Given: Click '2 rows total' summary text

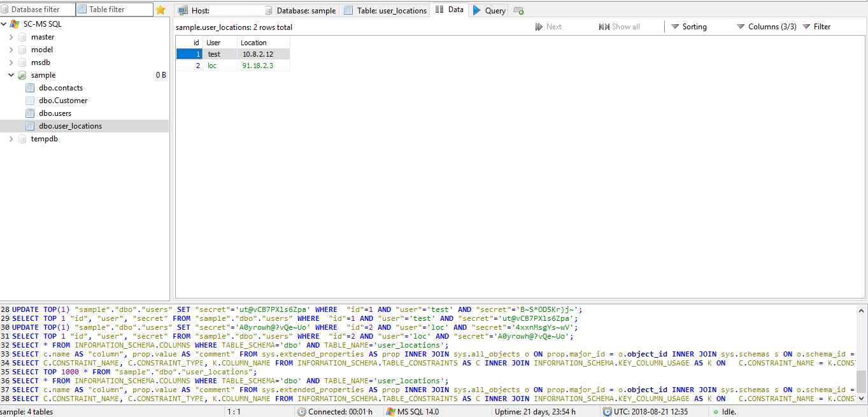Looking at the screenshot, I should [273, 27].
